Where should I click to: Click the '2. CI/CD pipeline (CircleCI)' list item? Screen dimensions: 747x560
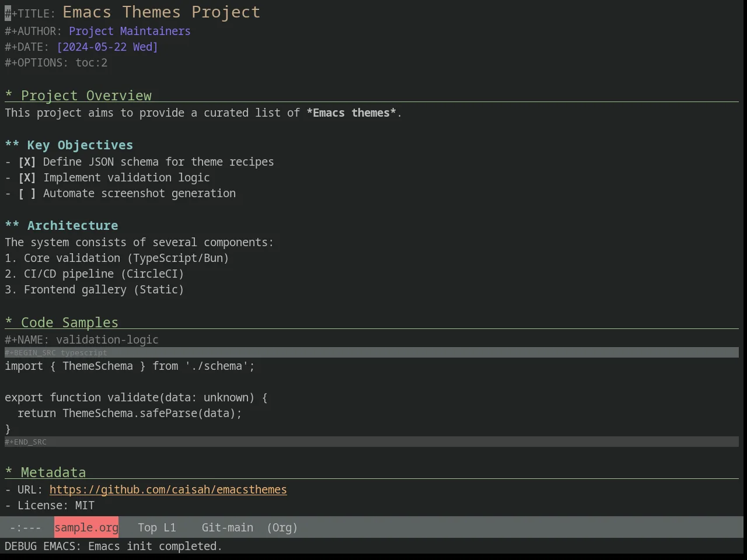(95, 274)
